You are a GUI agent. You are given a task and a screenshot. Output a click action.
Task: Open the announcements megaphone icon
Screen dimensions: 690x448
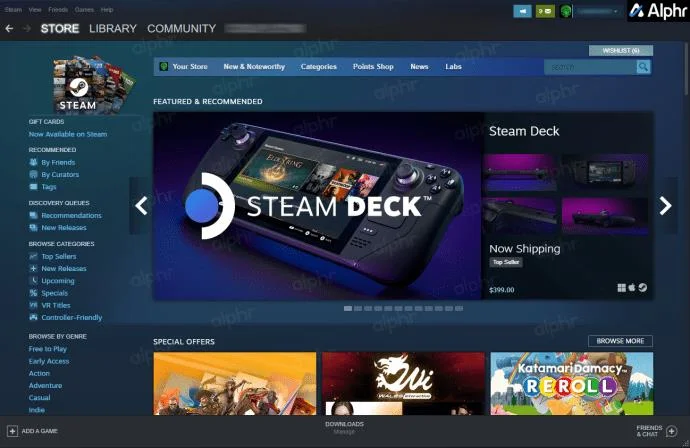click(522, 11)
